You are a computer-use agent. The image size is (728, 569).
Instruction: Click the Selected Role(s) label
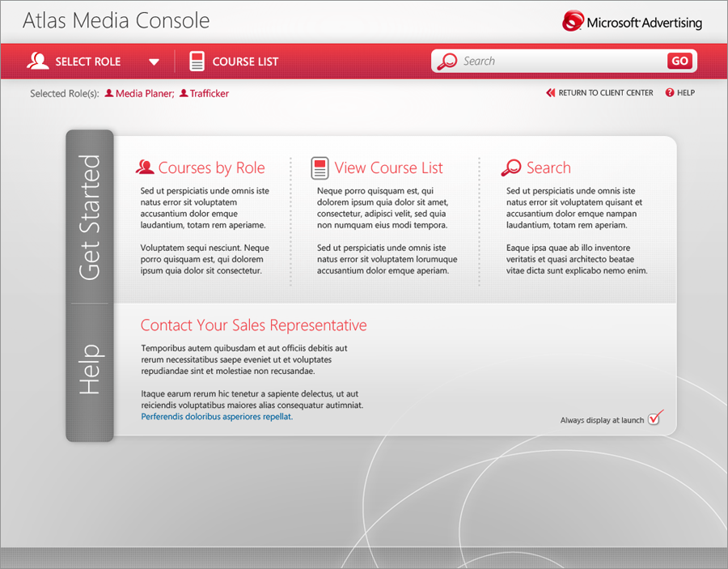(x=65, y=93)
